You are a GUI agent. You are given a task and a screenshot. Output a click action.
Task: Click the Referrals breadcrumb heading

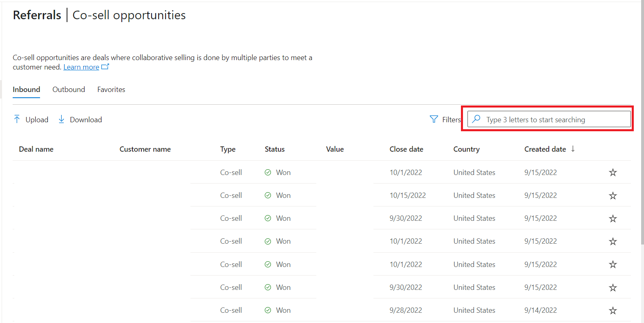(x=37, y=15)
